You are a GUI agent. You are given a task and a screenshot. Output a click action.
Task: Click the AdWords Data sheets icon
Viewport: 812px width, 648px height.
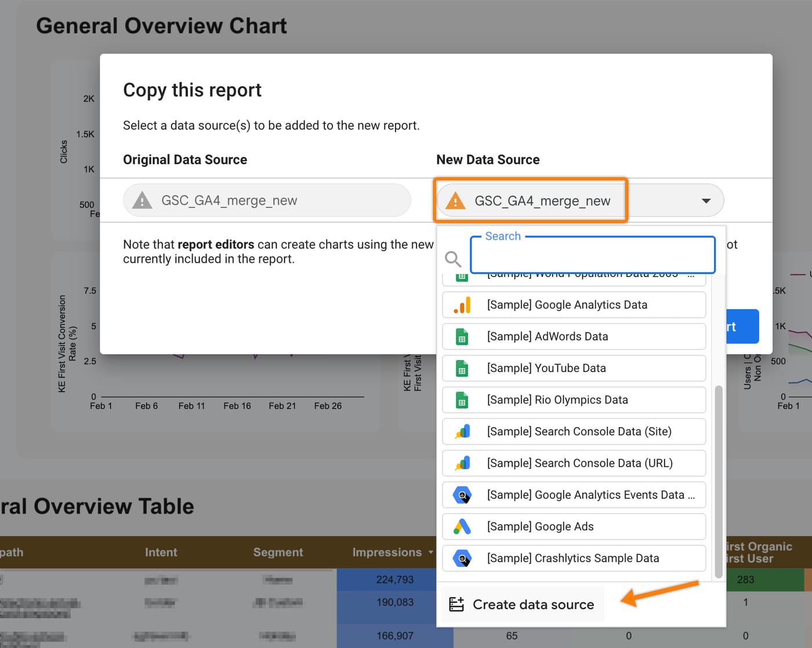click(462, 337)
